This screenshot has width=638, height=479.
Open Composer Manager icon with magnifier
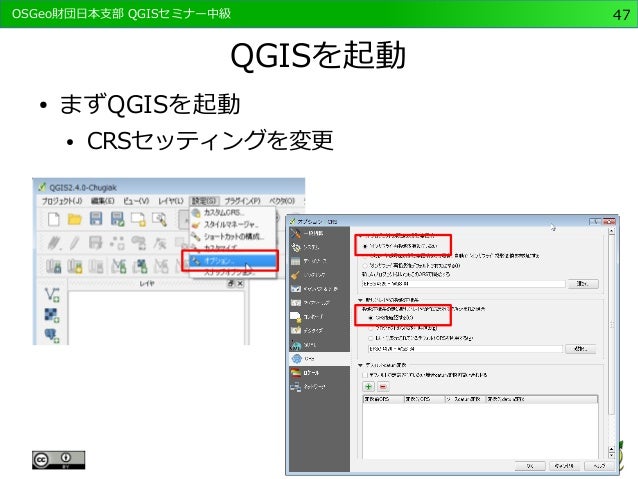point(160,219)
